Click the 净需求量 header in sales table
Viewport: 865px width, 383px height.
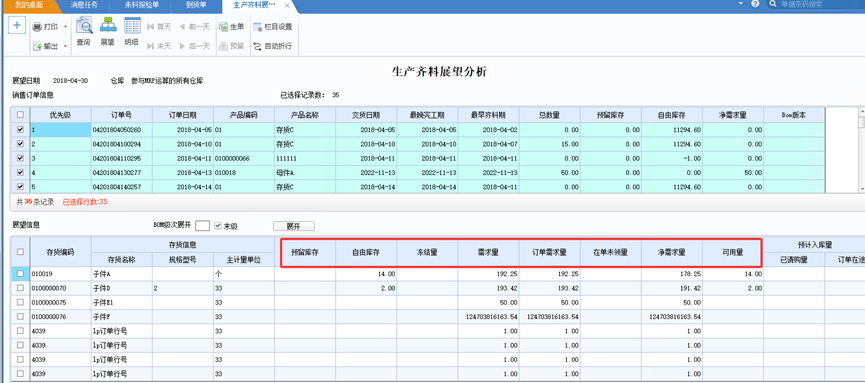click(x=733, y=115)
